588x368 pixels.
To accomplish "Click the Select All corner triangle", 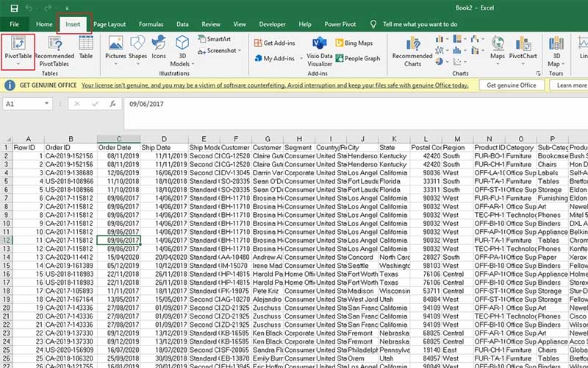I will [x=8, y=139].
